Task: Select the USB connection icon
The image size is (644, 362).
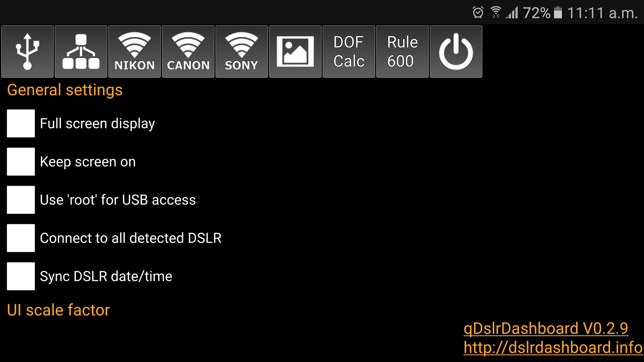Action: pos(29,51)
